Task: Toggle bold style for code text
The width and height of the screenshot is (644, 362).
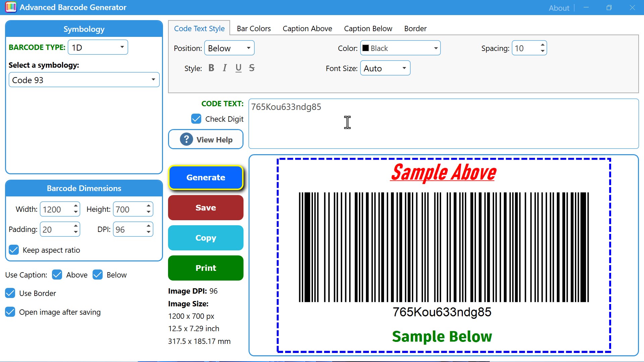Action: click(211, 68)
